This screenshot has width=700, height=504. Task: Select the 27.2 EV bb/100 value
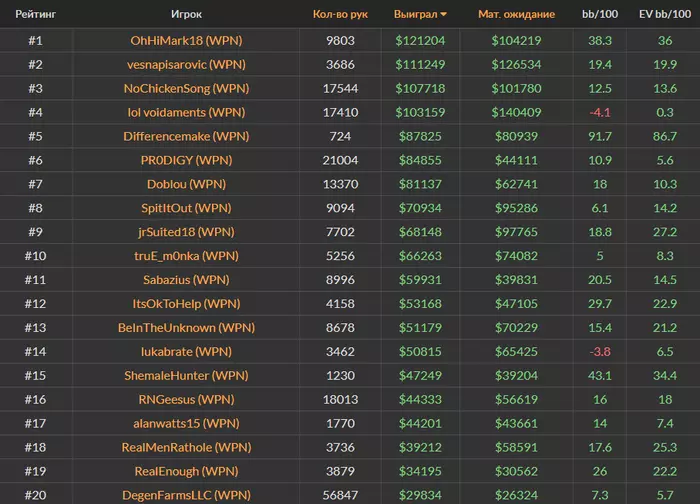[665, 232]
